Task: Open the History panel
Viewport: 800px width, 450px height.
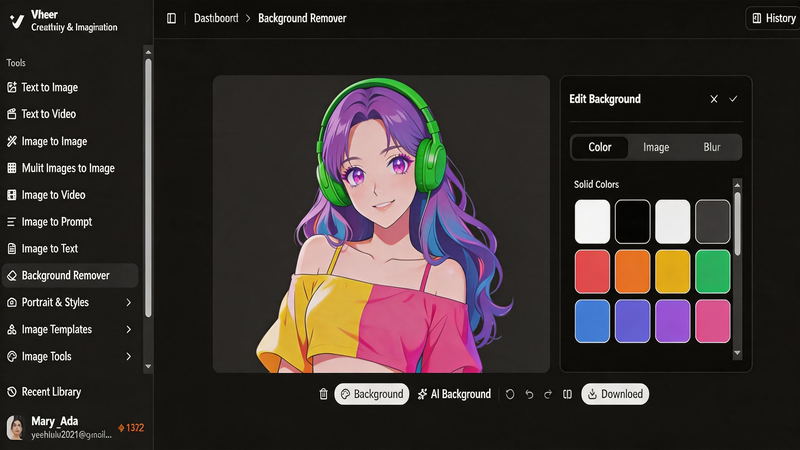Action: [x=772, y=18]
